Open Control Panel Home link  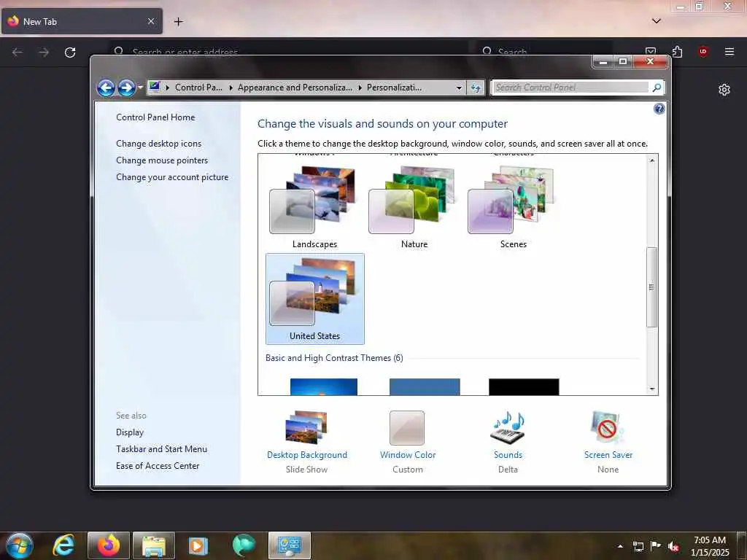click(x=155, y=117)
